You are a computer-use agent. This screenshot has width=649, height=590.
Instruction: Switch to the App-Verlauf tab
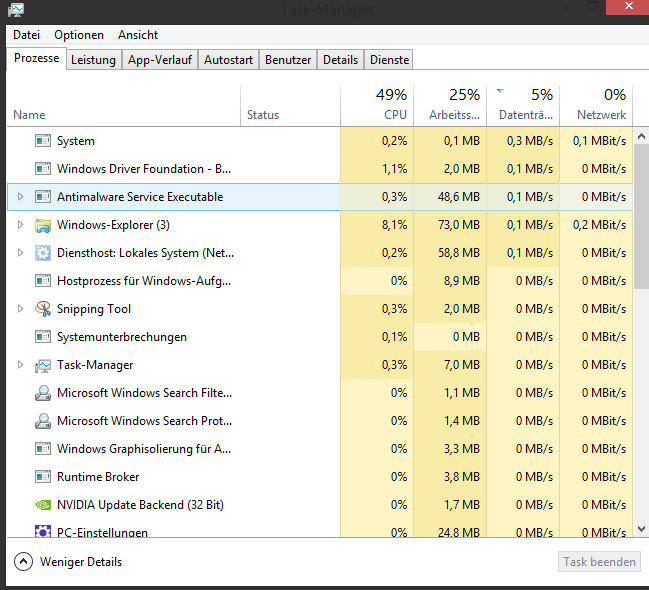pos(160,60)
